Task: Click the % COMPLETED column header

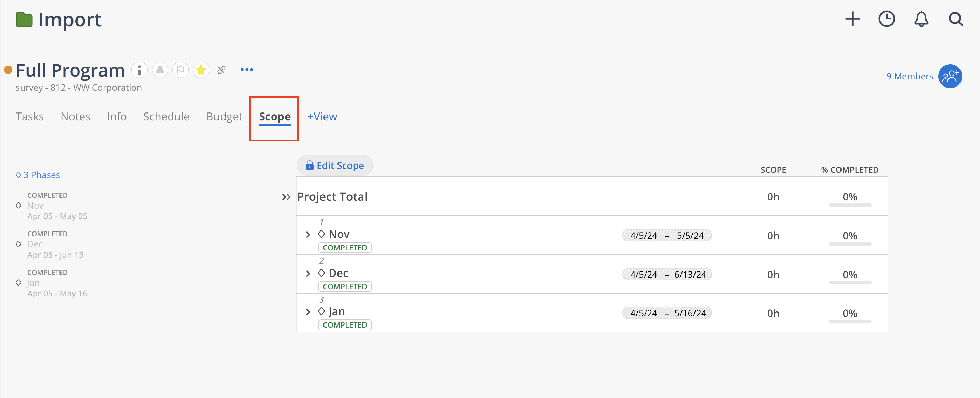Action: (849, 170)
